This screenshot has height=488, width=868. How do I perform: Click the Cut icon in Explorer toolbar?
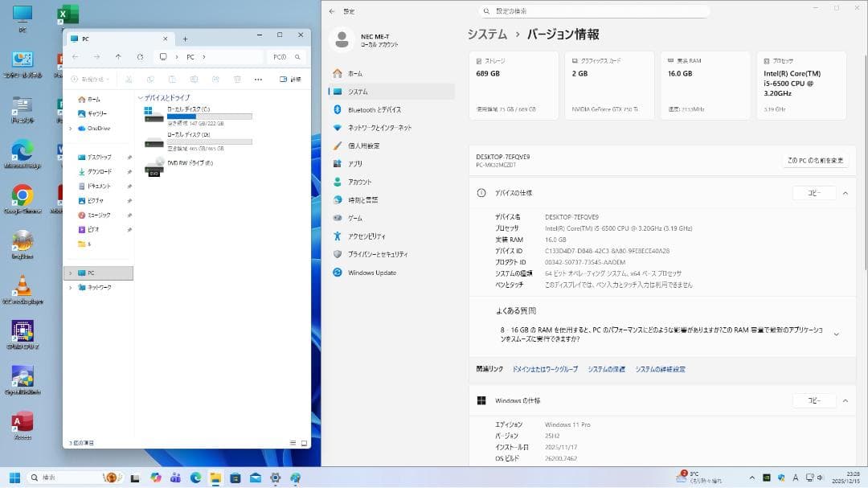(129, 79)
